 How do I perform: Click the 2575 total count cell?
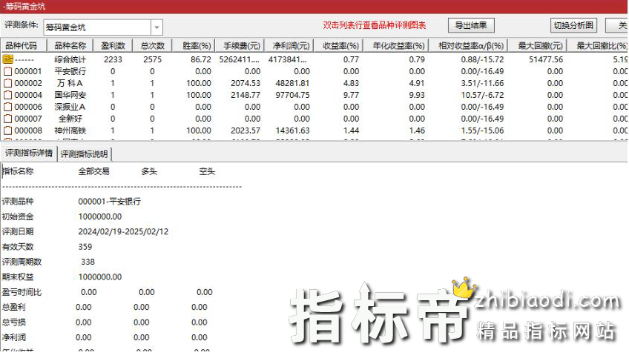tap(153, 59)
